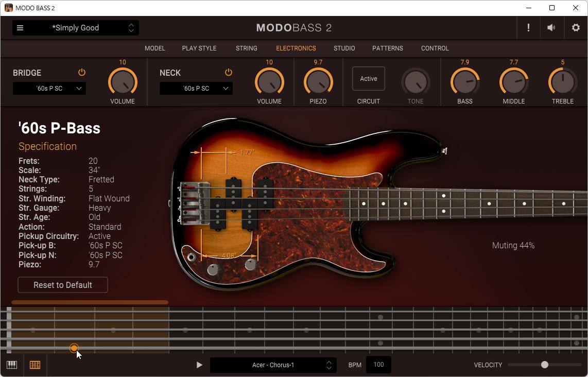This screenshot has width=588, height=377.
Task: Click the BRIDGE section label
Action: (27, 73)
